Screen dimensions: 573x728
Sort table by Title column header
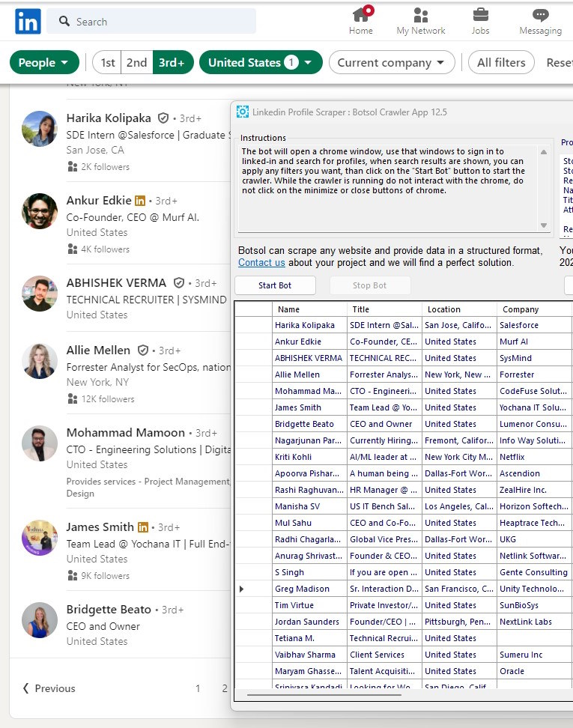384,309
